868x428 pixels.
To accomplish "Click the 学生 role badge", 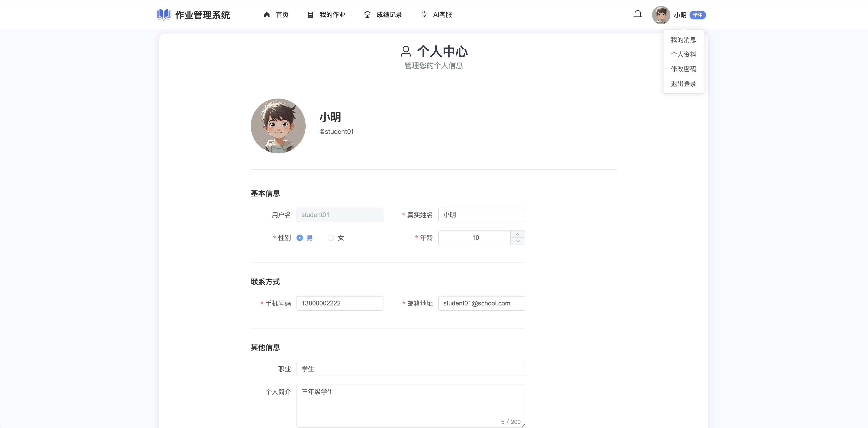I will click(698, 15).
